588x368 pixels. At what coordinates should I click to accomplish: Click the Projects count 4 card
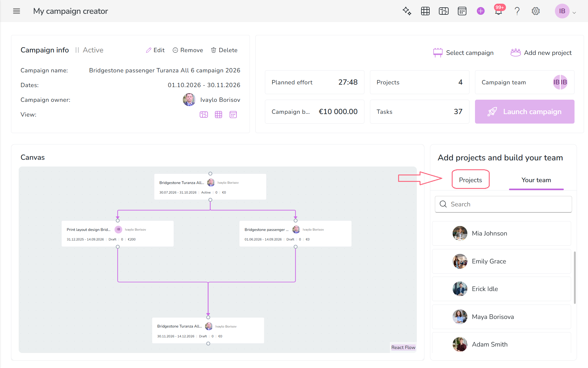tap(420, 82)
